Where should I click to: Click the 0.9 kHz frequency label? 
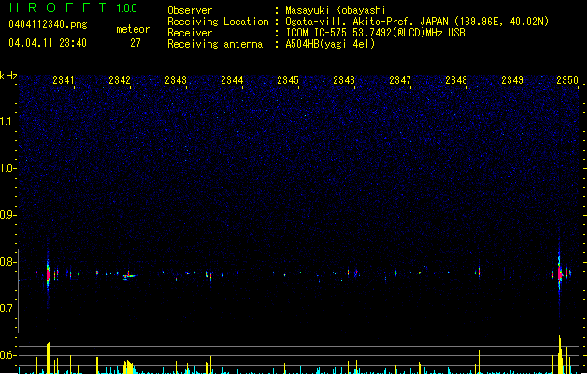click(7, 215)
